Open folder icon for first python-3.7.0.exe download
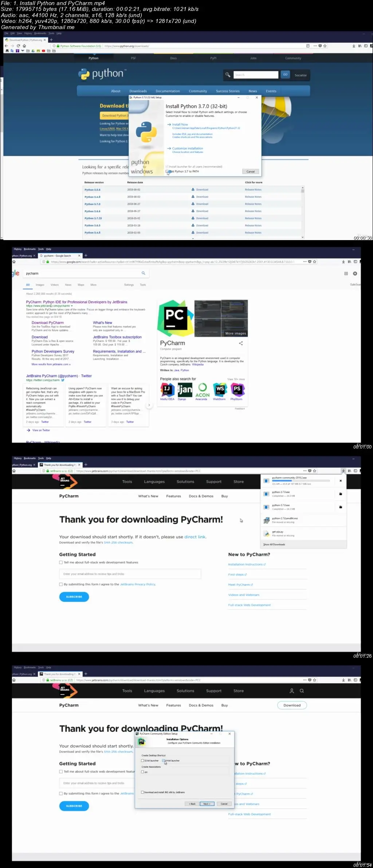Screen dimensions: 373x868 (x=341, y=494)
